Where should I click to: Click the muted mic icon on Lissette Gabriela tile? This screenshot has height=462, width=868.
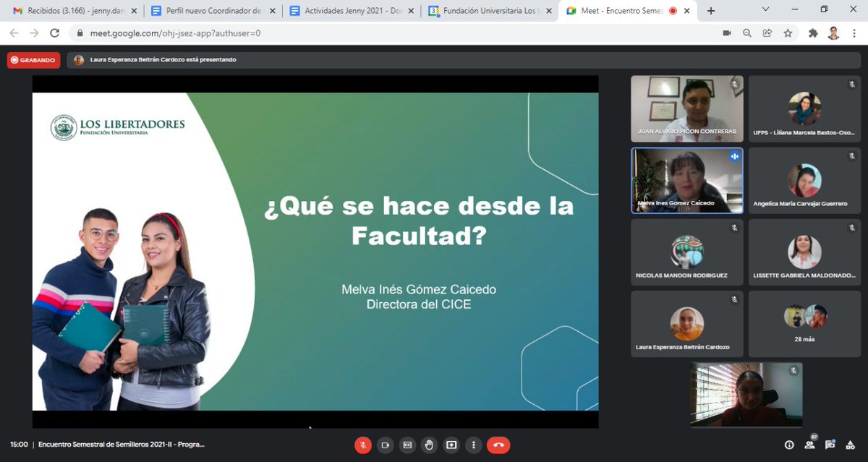[x=852, y=228]
